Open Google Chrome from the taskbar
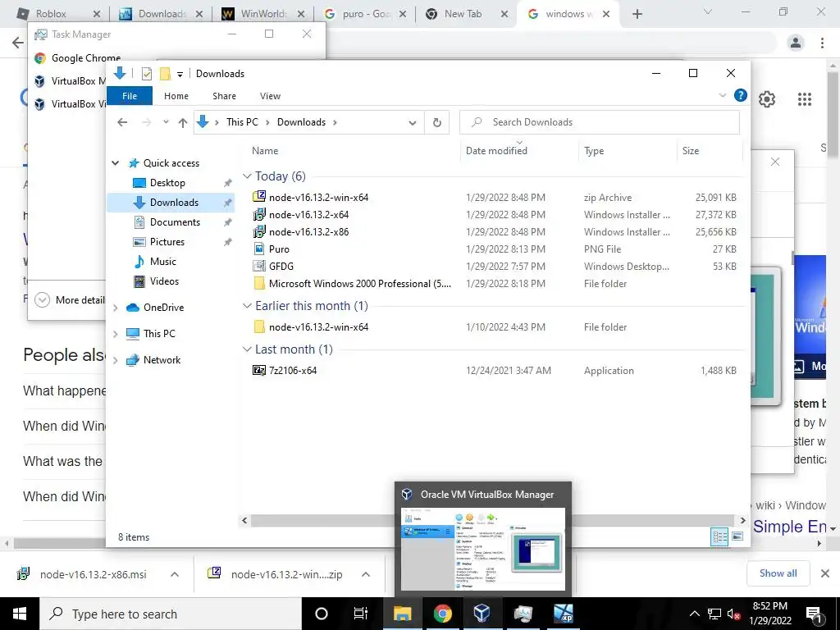The width and height of the screenshot is (840, 630). tap(442, 614)
